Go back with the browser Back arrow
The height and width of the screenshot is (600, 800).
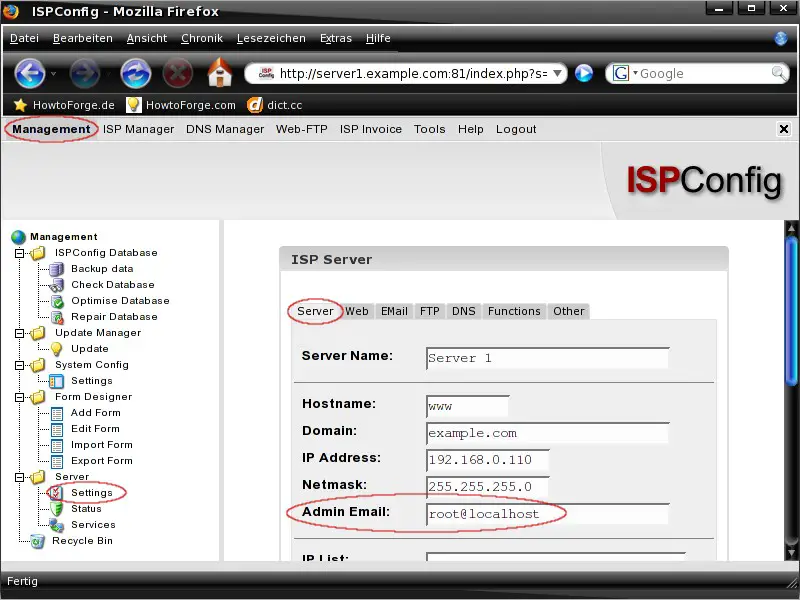pyautogui.click(x=30, y=73)
